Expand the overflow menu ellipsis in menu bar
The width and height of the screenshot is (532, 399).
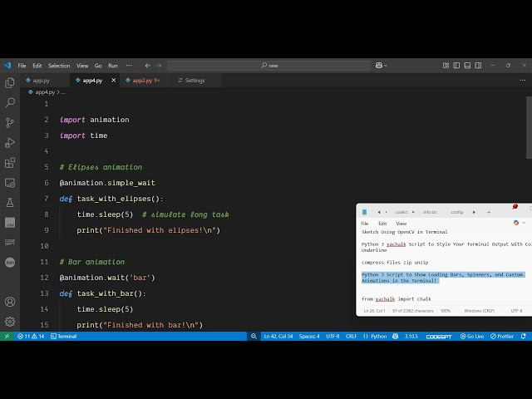tap(129, 66)
